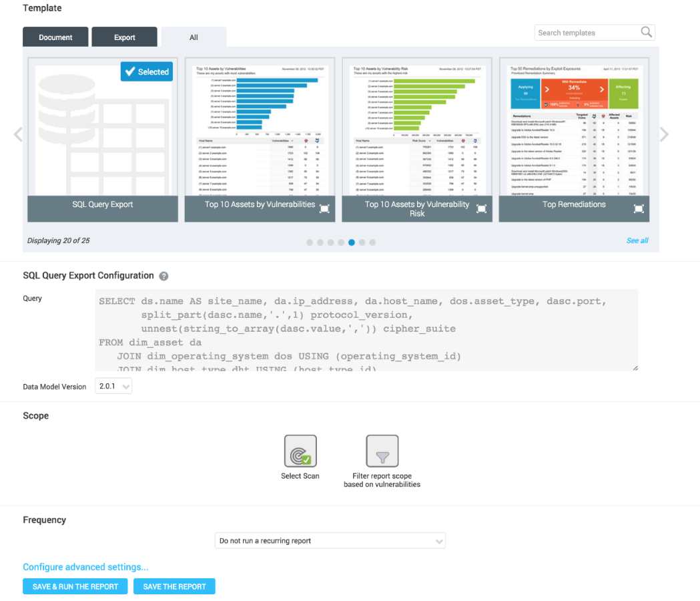
Task: Click the Save the Report button
Action: [x=174, y=586]
